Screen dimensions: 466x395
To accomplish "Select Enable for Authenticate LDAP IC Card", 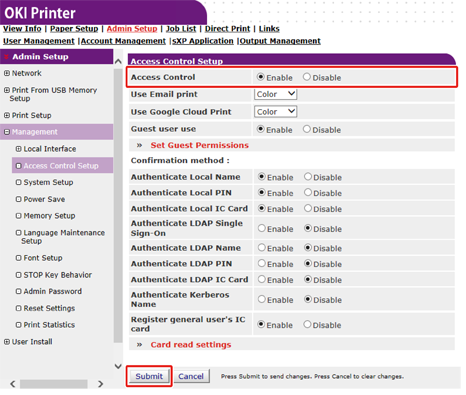I will 262,279.
